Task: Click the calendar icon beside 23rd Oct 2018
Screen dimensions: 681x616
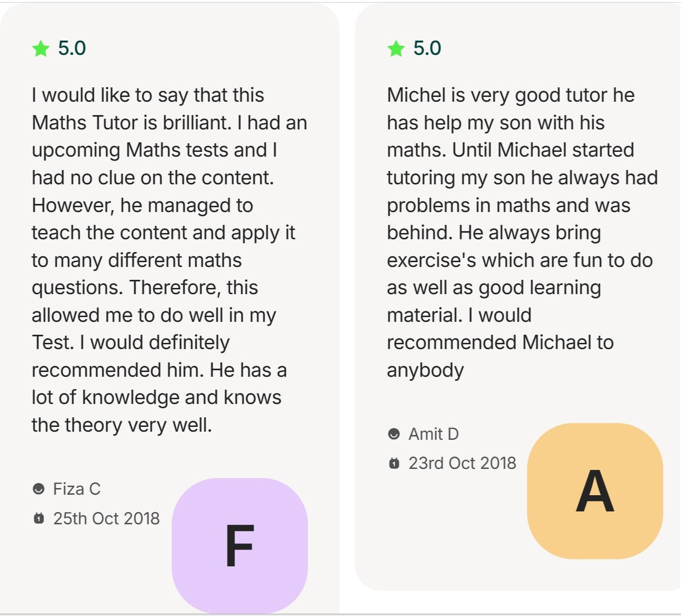Action: pyautogui.click(x=394, y=463)
